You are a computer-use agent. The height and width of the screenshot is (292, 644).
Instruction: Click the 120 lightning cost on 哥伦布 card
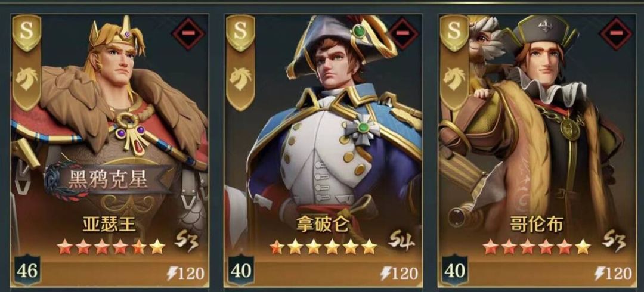(x=613, y=273)
